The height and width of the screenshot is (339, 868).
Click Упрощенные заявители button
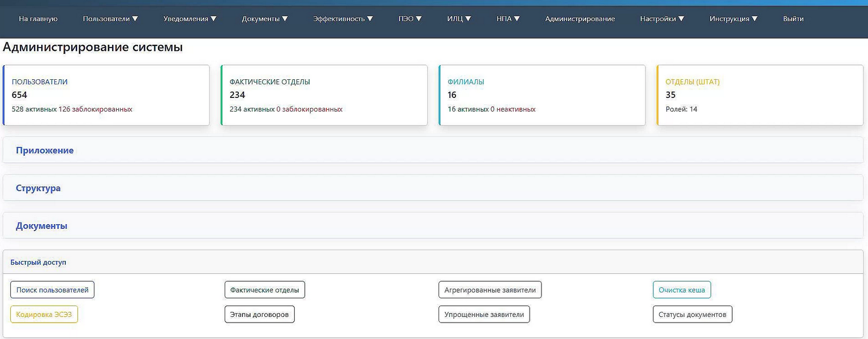click(x=484, y=314)
